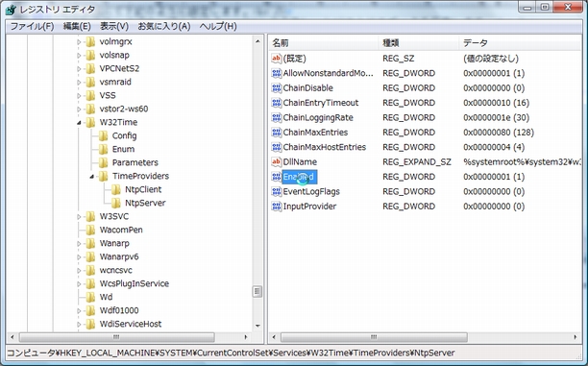This screenshot has height=366, width=588.
Task: Open the お気に入り(A) menu
Action: [x=164, y=26]
